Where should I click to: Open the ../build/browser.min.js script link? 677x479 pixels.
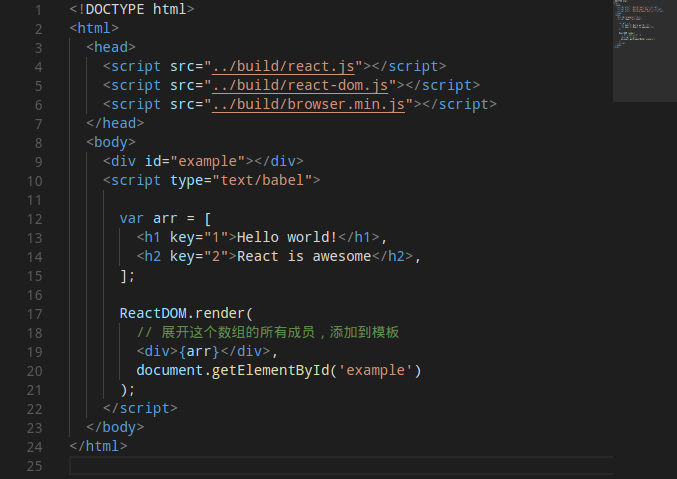tap(308, 105)
